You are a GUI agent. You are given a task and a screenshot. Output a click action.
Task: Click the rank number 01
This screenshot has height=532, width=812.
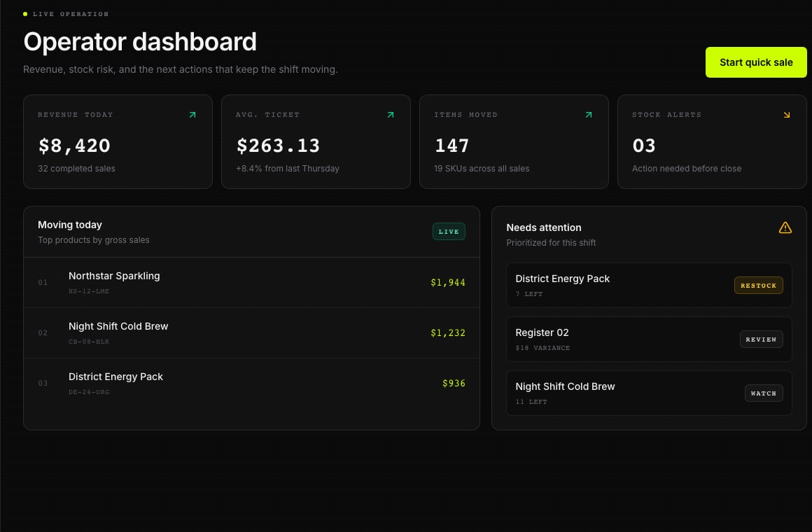43,282
